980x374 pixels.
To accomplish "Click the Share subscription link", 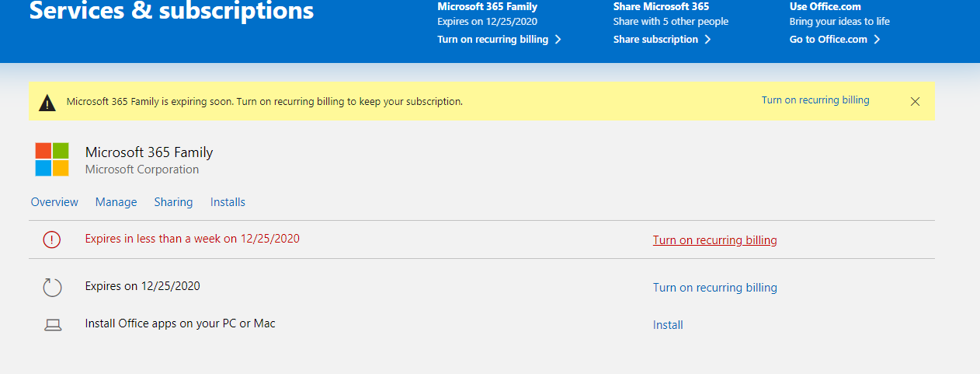I will (655, 40).
